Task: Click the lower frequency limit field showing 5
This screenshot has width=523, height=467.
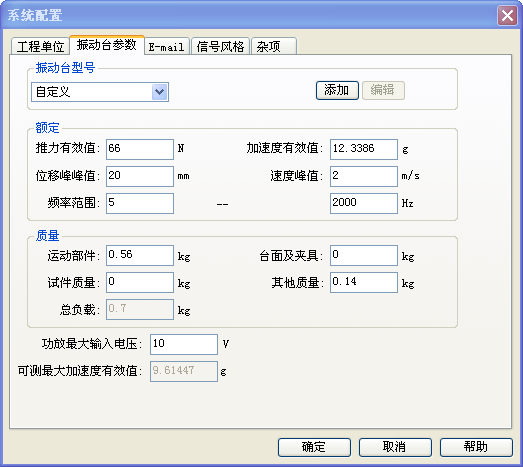Action: coord(140,203)
